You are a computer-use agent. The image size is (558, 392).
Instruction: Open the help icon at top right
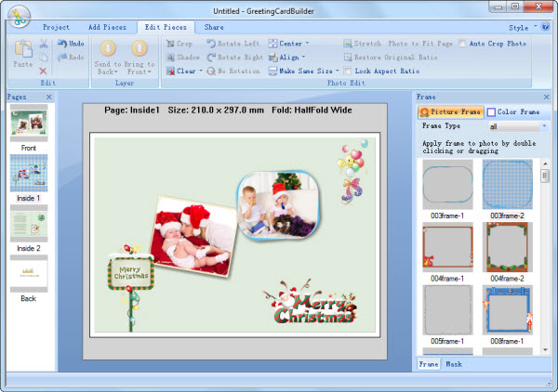pos(545,27)
